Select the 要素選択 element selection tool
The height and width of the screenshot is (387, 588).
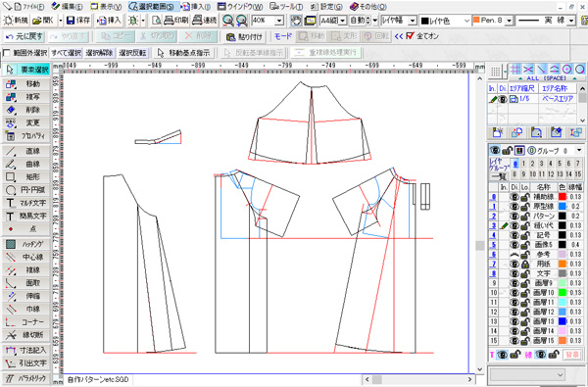(x=26, y=70)
